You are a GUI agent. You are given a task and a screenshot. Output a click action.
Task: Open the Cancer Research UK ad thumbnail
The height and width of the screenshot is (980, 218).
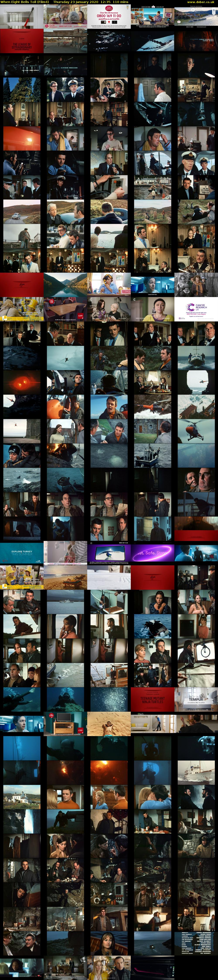[x=196, y=309]
